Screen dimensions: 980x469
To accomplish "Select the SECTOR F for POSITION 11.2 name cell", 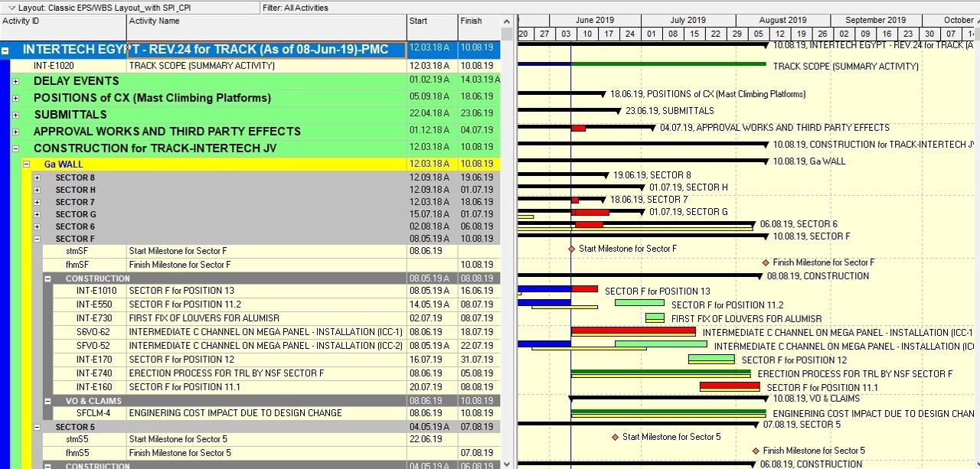I will tap(266, 305).
